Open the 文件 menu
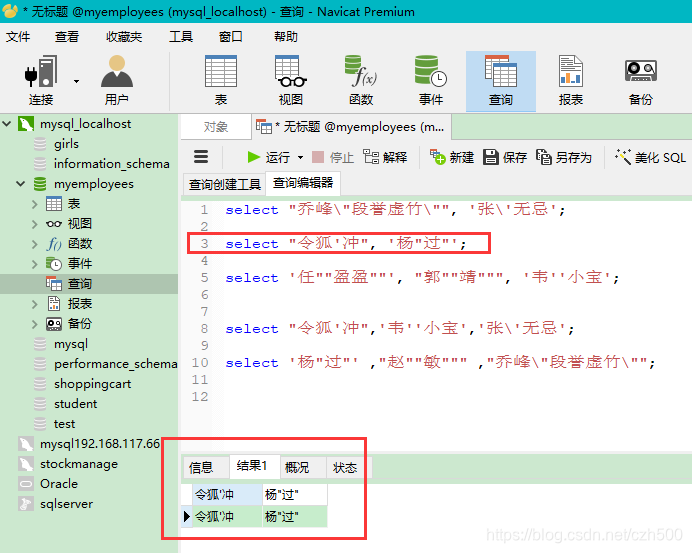The image size is (692, 553). click(x=18, y=37)
